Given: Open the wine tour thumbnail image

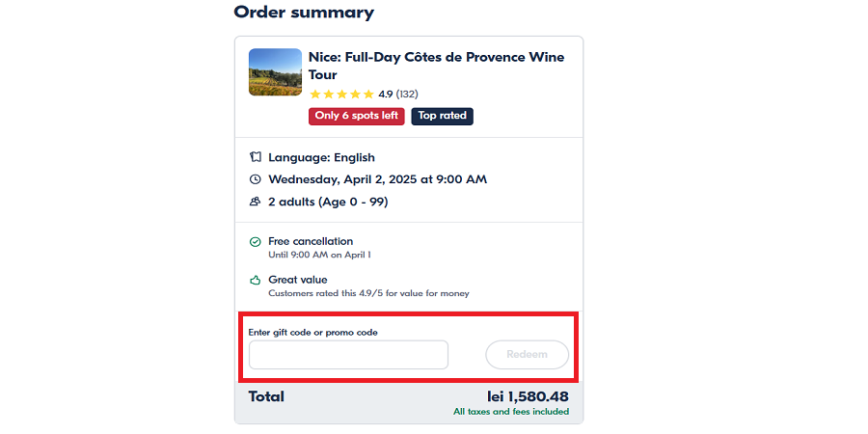Looking at the screenshot, I should click(275, 72).
